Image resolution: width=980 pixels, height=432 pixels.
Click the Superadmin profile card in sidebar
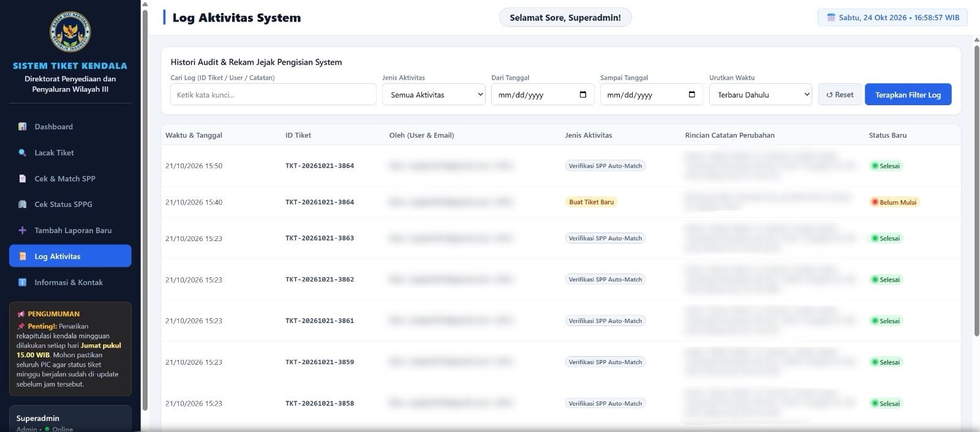pos(70,419)
